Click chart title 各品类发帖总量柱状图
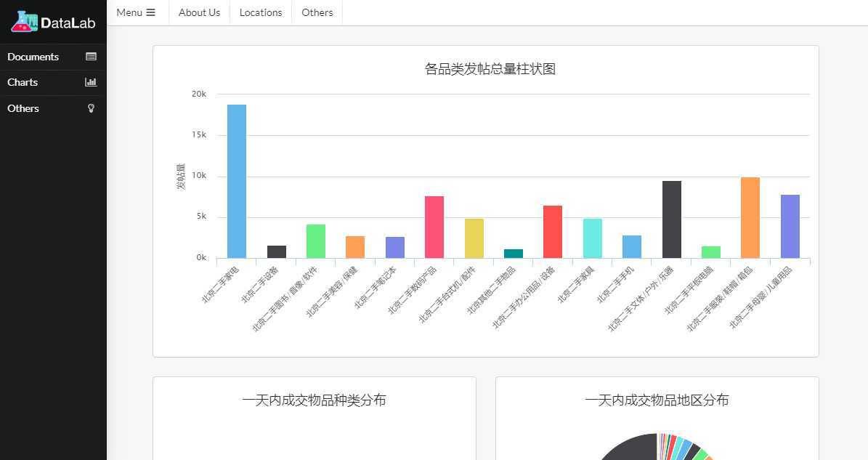 tap(490, 69)
